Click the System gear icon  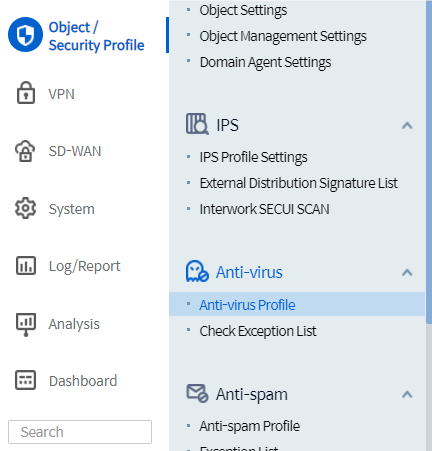(x=25, y=208)
